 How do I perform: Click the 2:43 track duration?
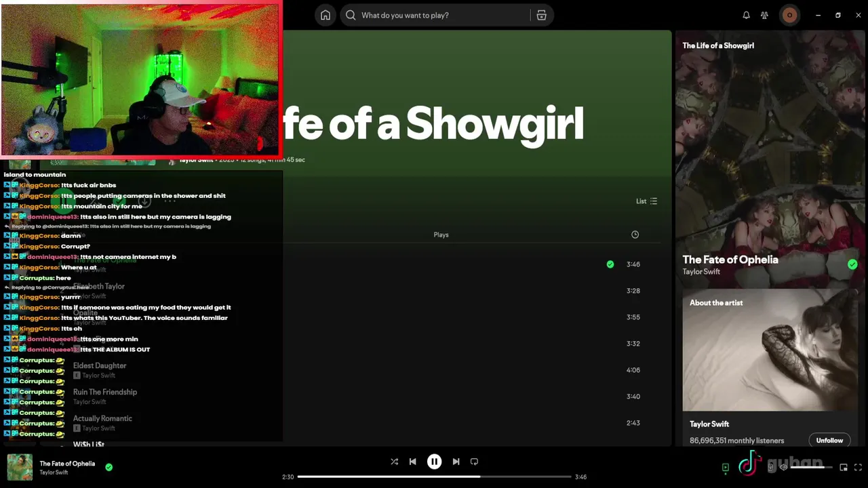pos(633,423)
